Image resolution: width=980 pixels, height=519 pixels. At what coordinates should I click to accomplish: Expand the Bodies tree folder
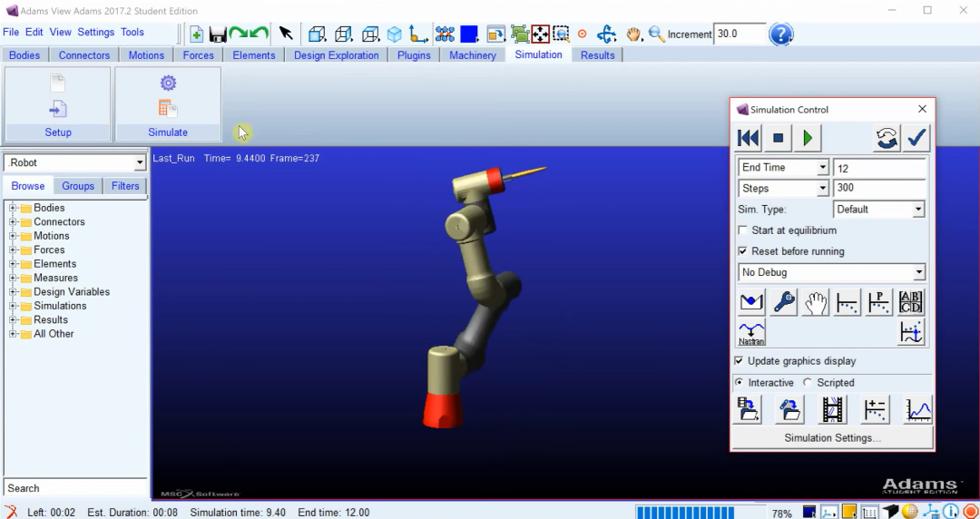tap(13, 208)
